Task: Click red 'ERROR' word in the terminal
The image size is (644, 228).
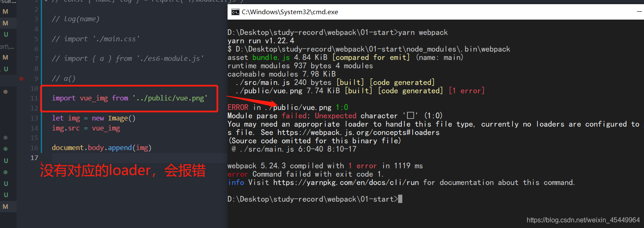Action: point(238,108)
